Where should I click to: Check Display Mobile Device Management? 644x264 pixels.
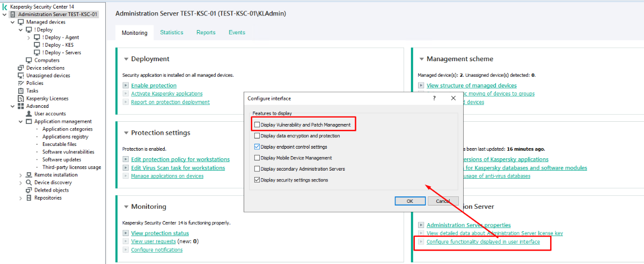tap(257, 158)
